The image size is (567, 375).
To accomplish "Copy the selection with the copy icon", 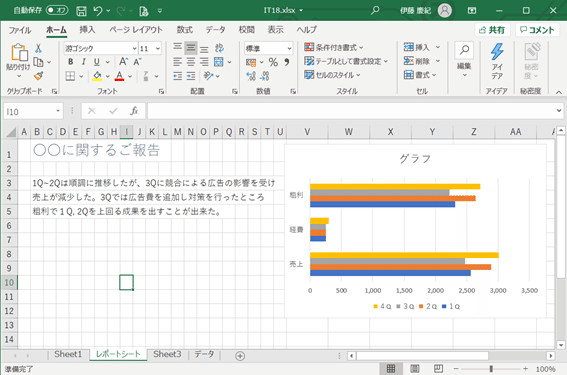I will tap(38, 62).
